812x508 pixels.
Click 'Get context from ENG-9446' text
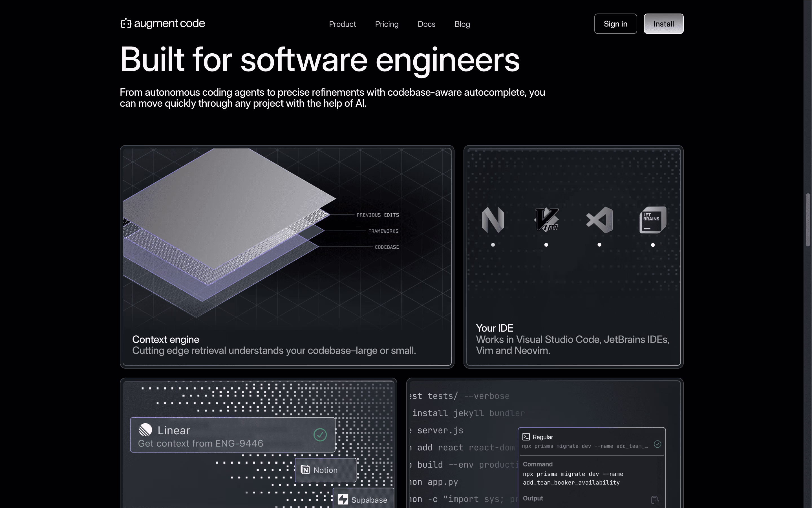pos(201,443)
